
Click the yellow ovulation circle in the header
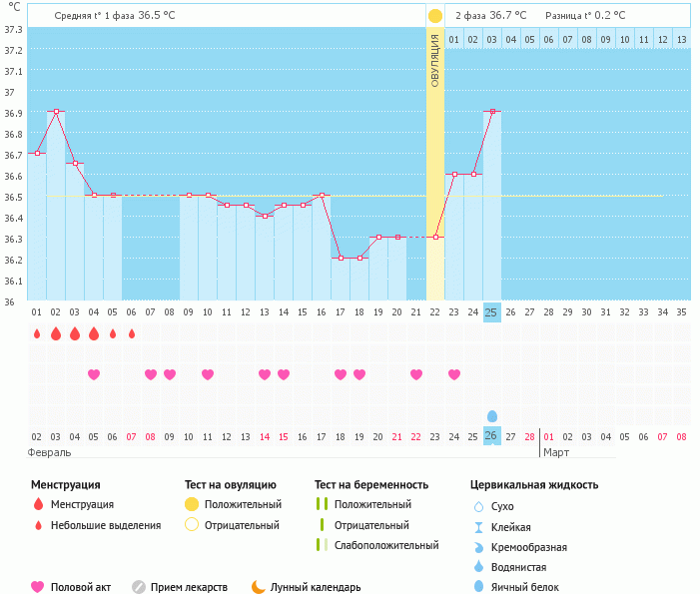coord(435,16)
